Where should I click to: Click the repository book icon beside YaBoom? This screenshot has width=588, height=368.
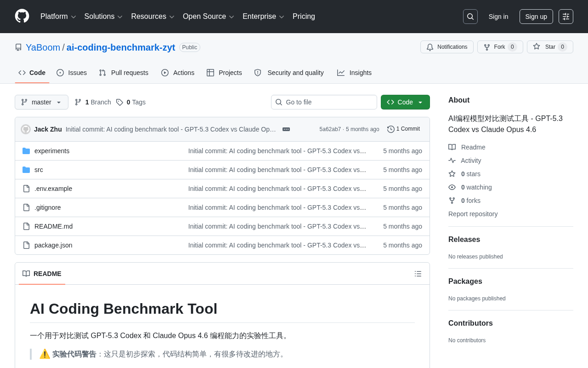tap(18, 47)
